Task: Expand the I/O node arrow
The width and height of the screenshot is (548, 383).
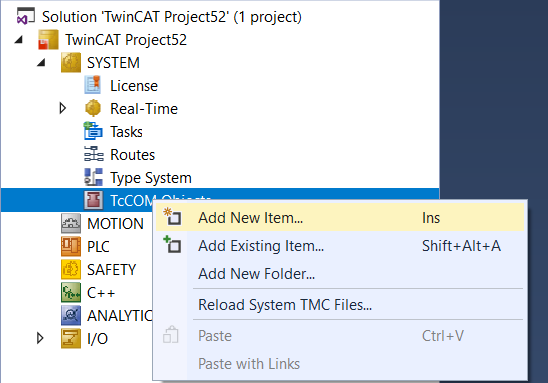Action: pos(40,338)
